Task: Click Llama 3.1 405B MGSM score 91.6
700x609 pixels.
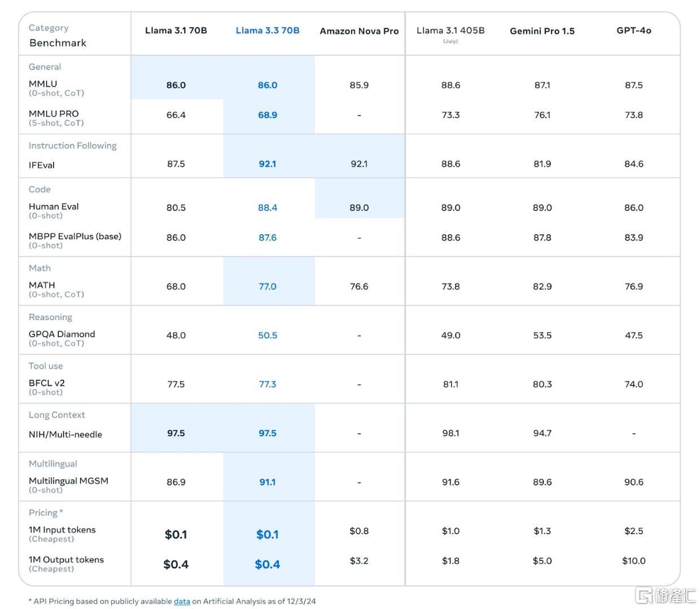Action: click(x=450, y=482)
